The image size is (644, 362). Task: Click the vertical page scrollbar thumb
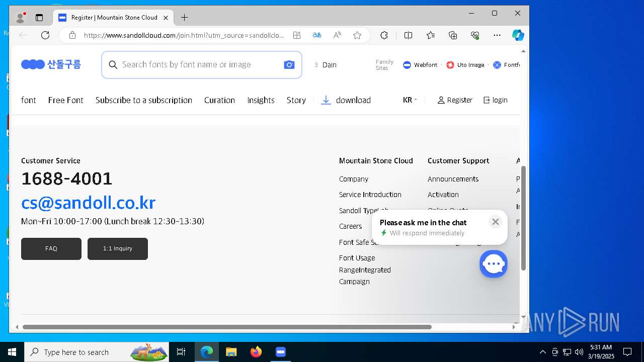coord(523,218)
